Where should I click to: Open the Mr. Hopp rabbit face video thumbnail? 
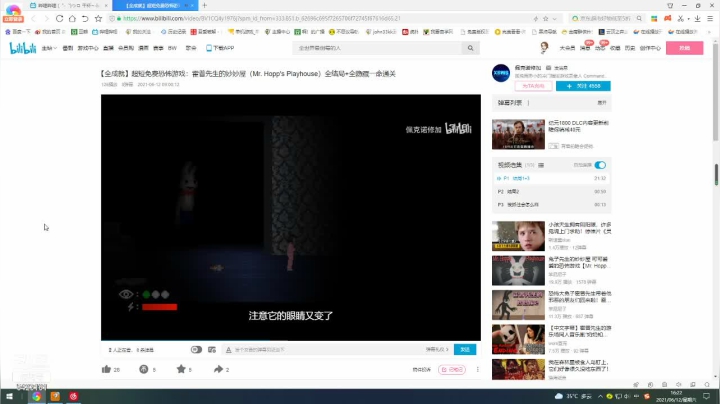(518, 270)
